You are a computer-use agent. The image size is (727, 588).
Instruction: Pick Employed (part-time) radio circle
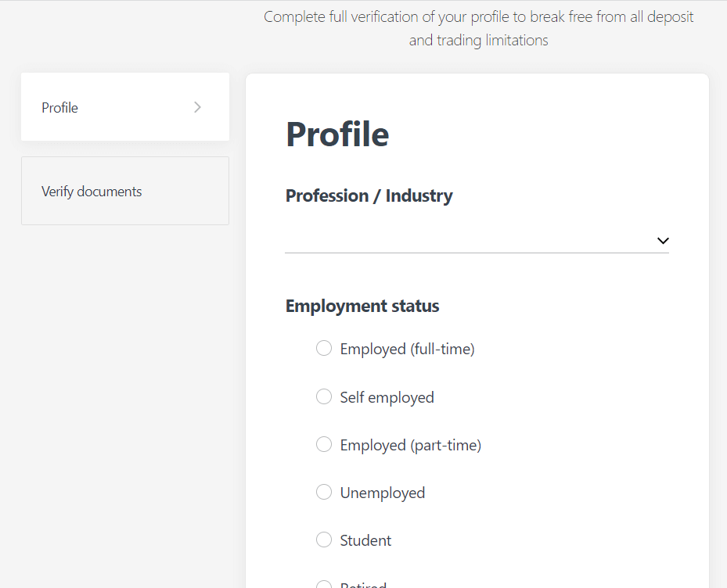[324, 444]
